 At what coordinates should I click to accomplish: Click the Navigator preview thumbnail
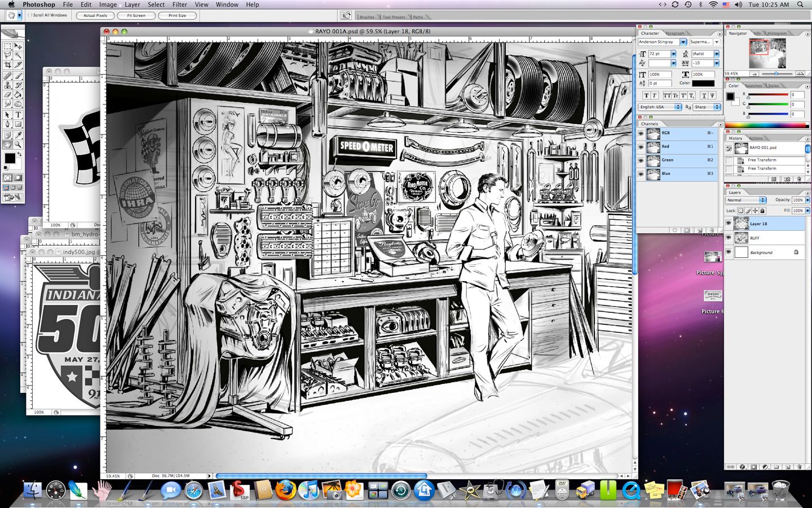tap(767, 53)
